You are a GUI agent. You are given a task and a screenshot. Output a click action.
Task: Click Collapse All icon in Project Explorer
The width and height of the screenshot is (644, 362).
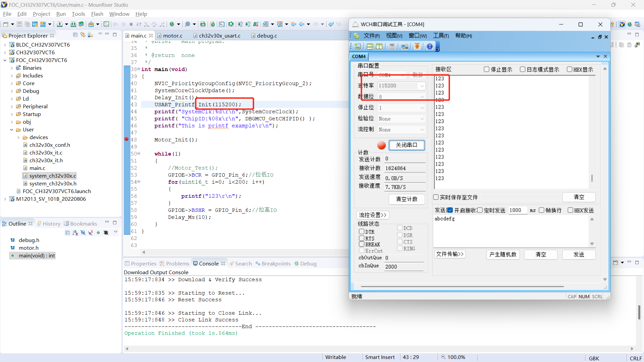[75, 35]
